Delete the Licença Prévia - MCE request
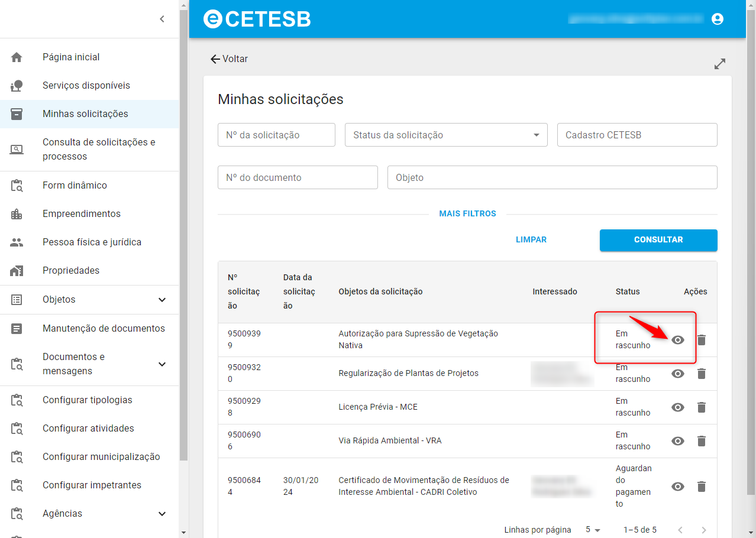The image size is (756, 538). pyautogui.click(x=702, y=407)
